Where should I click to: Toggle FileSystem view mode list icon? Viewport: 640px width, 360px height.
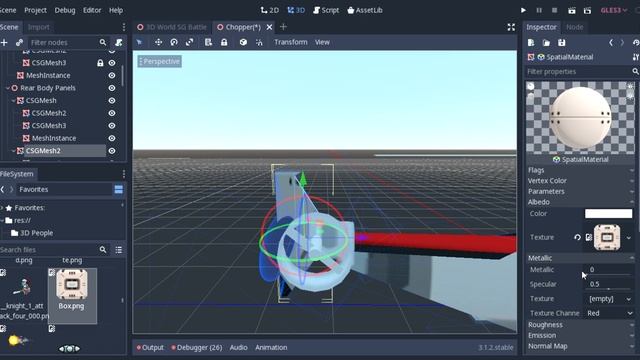119,249
